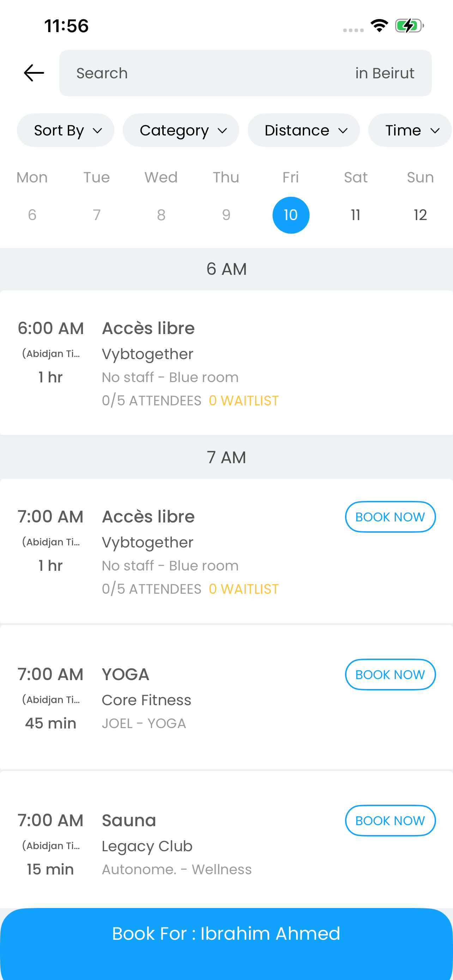The height and width of the screenshot is (980, 453).
Task: Select Monday 6 in calendar
Action: click(x=32, y=215)
